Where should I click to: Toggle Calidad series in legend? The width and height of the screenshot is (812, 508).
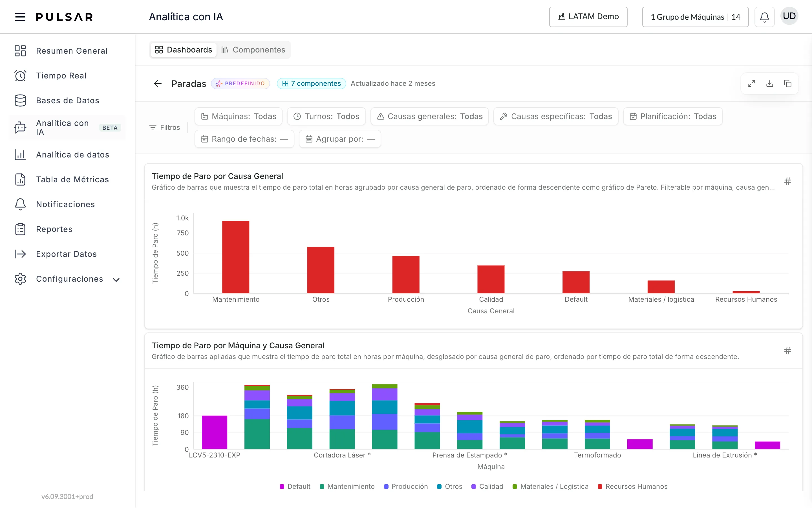[x=487, y=487]
